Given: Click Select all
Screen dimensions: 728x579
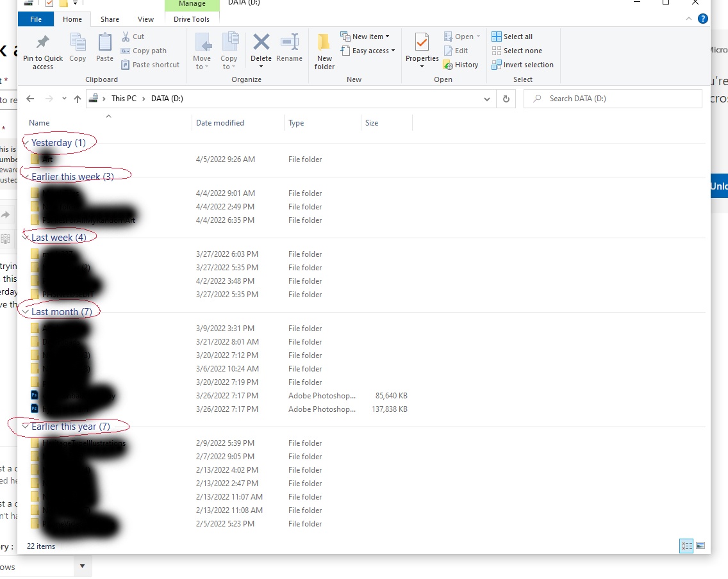Looking at the screenshot, I should [x=512, y=36].
